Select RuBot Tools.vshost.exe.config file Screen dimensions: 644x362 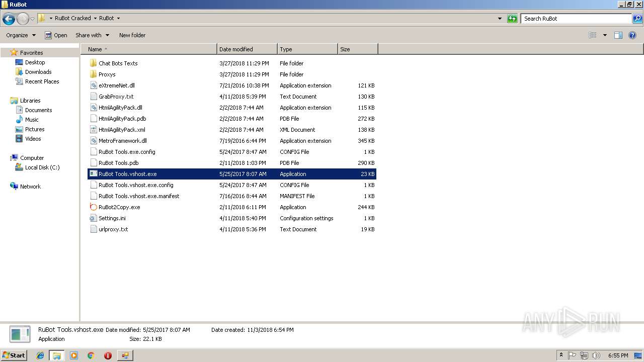click(136, 185)
